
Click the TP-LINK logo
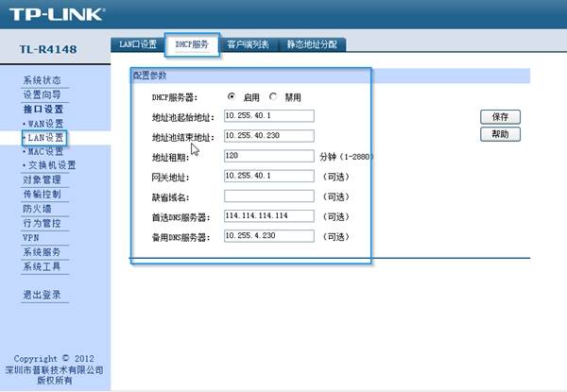pos(57,14)
